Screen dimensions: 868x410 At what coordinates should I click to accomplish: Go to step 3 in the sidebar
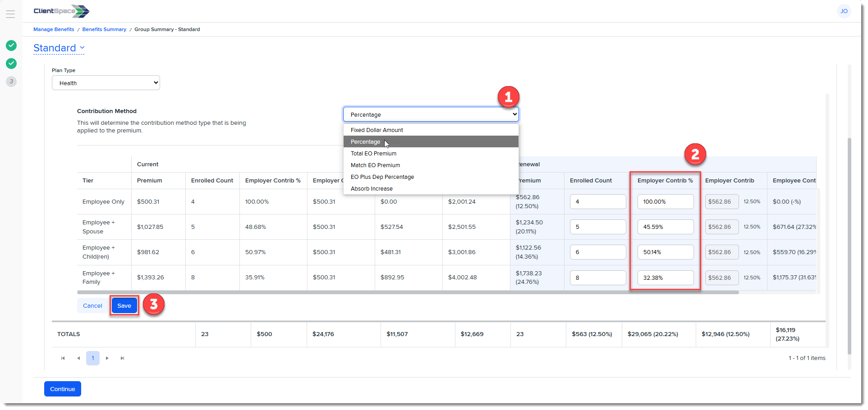[11, 82]
